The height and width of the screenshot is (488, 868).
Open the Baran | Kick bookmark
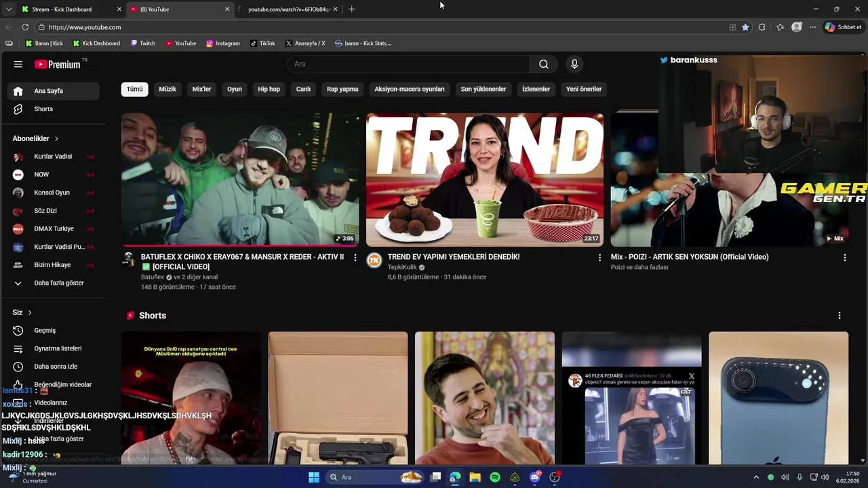(x=45, y=43)
